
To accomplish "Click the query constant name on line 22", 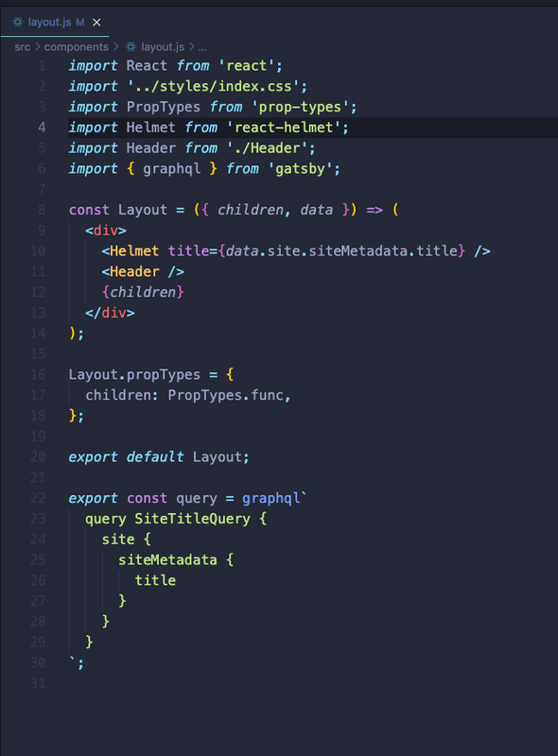I will pos(196,498).
